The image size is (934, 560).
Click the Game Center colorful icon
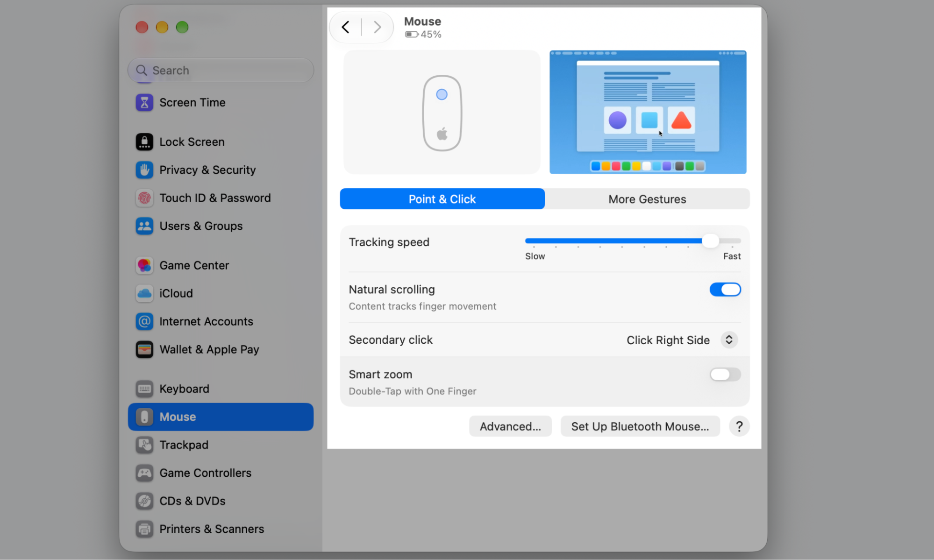coord(144,265)
